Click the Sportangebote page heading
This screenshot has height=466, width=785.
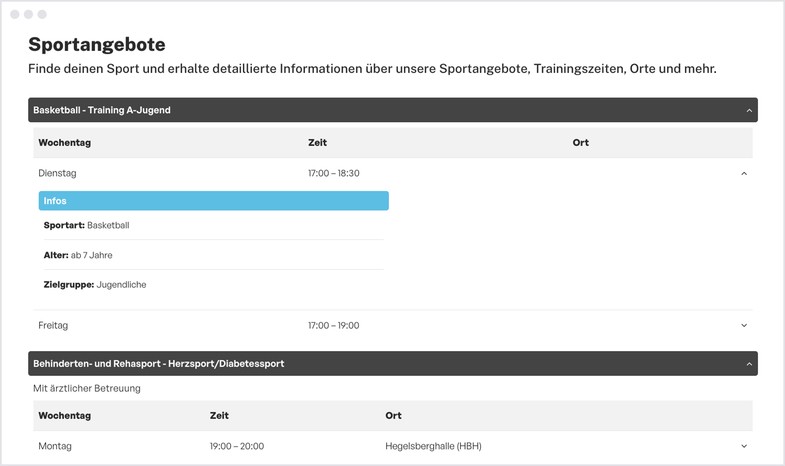pos(97,44)
